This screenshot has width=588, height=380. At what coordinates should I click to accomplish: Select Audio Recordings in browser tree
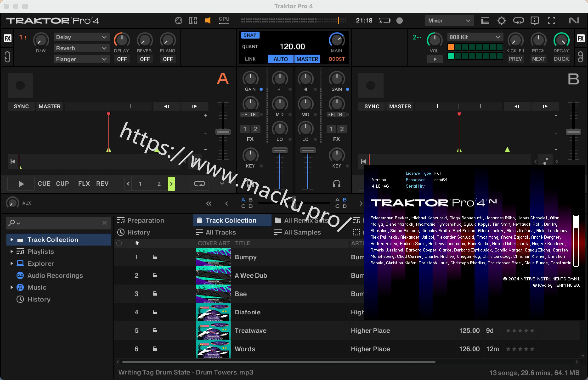click(x=55, y=275)
